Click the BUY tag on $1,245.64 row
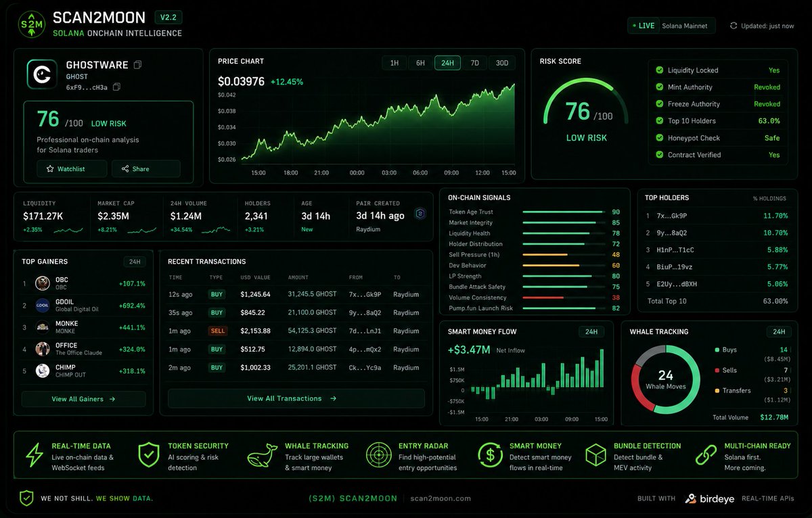 tap(217, 295)
